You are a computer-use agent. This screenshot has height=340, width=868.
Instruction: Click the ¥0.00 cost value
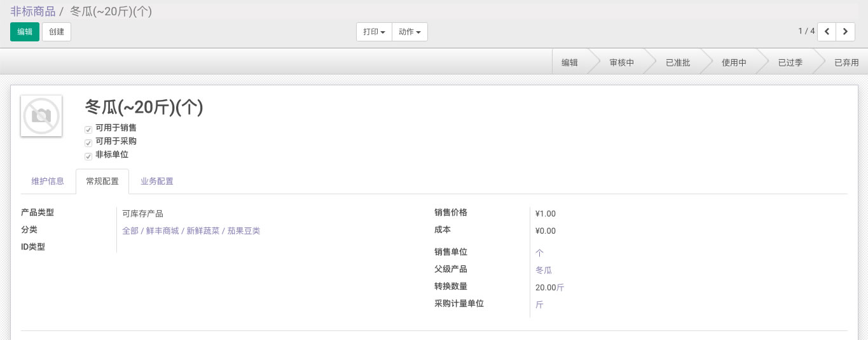tap(546, 230)
